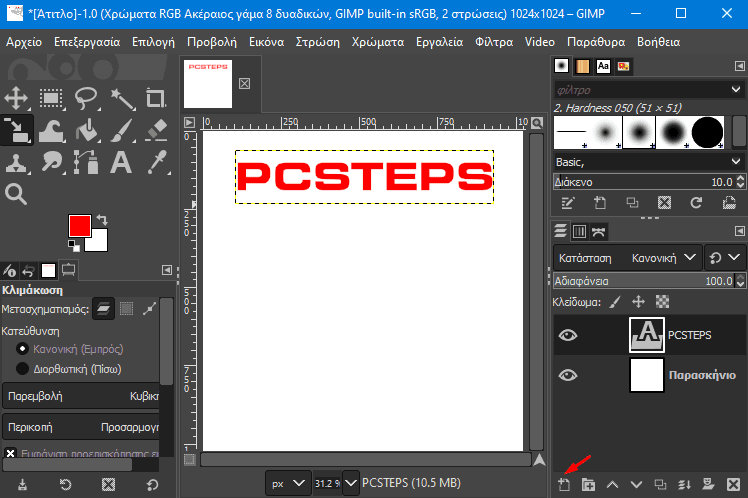Create a new layer

coord(564,485)
